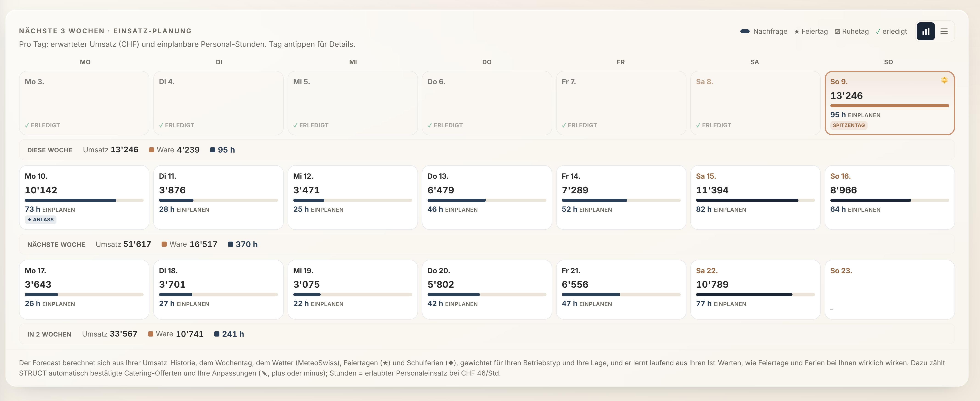
Task: Select the empty So 23. day card
Action: tap(889, 289)
